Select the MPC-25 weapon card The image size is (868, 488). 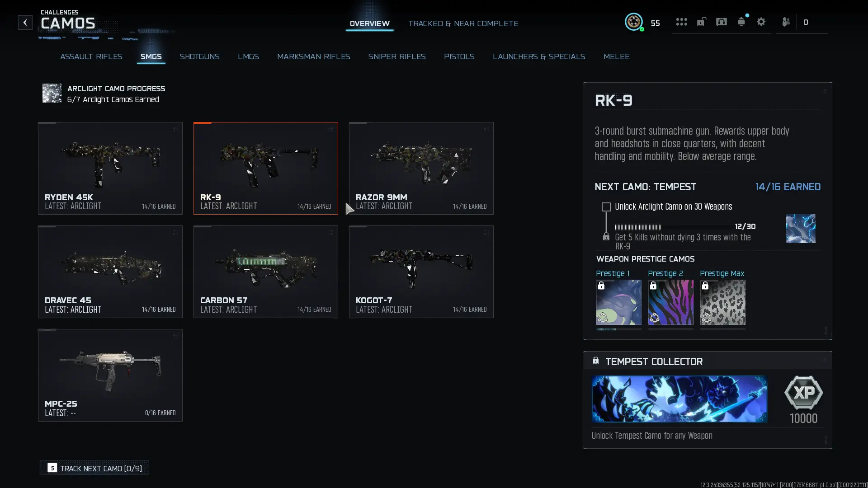[110, 375]
